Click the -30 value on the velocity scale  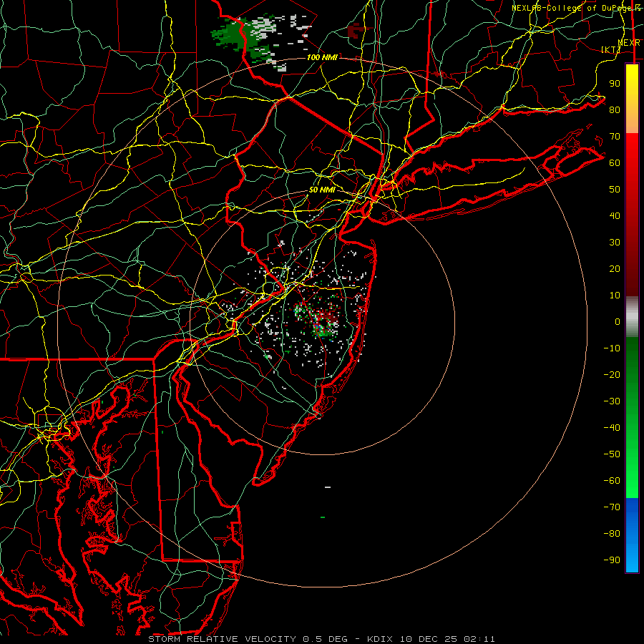coord(612,401)
